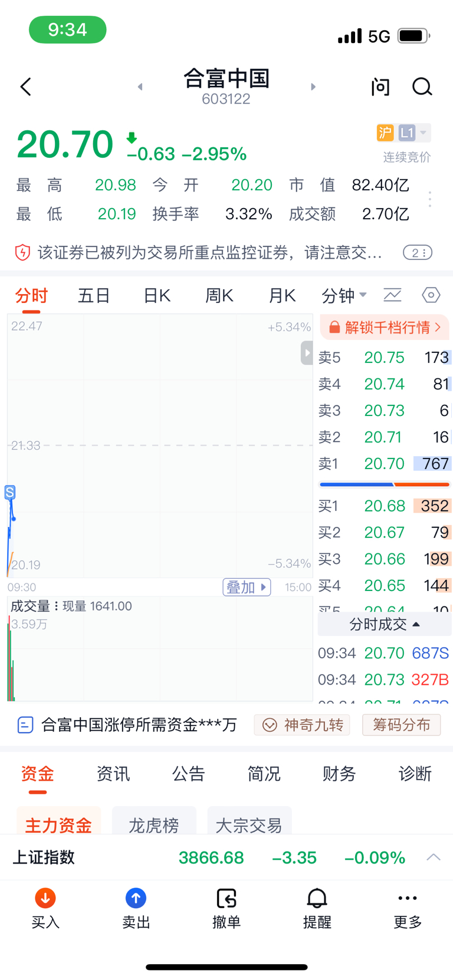The image size is (453, 980).
Task: Tap the 09:34 20.70 687S trade row
Action: (383, 653)
